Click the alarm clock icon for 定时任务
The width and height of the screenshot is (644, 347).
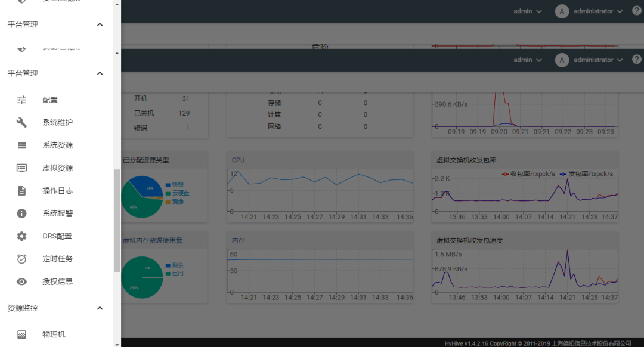[22, 259]
